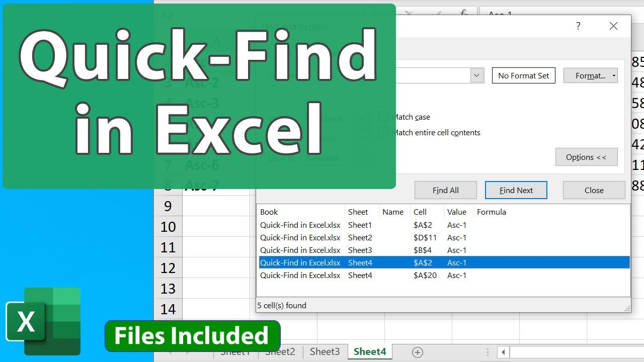644x362 pixels.
Task: Collapse options with Options << button
Action: click(x=587, y=157)
